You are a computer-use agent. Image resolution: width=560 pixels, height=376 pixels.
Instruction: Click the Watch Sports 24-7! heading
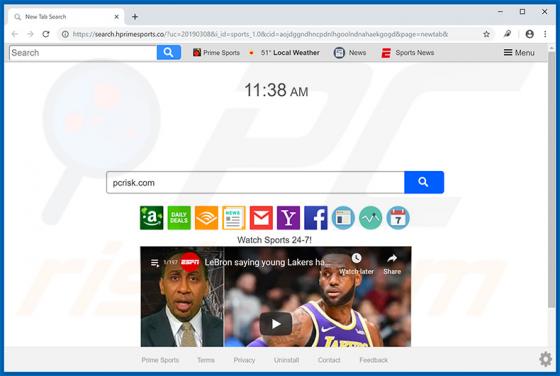tap(274, 240)
